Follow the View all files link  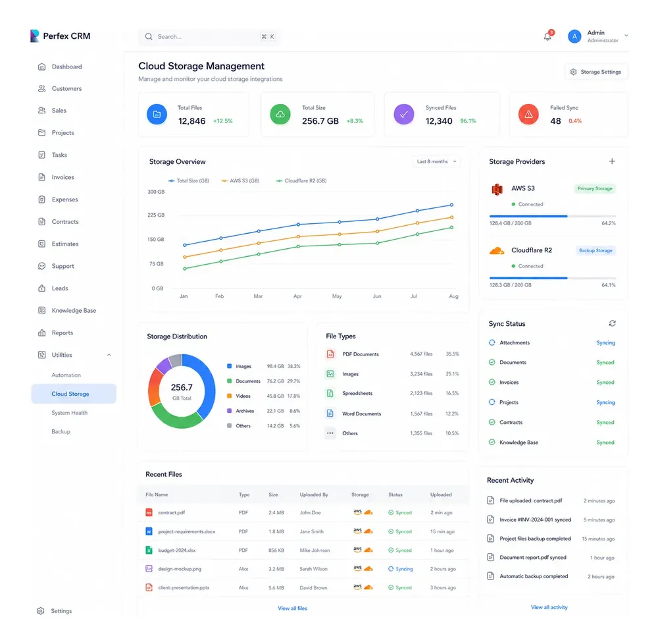coord(293,608)
